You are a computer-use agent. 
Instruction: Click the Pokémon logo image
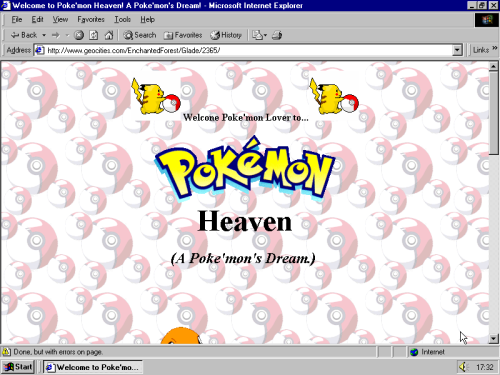(x=245, y=168)
